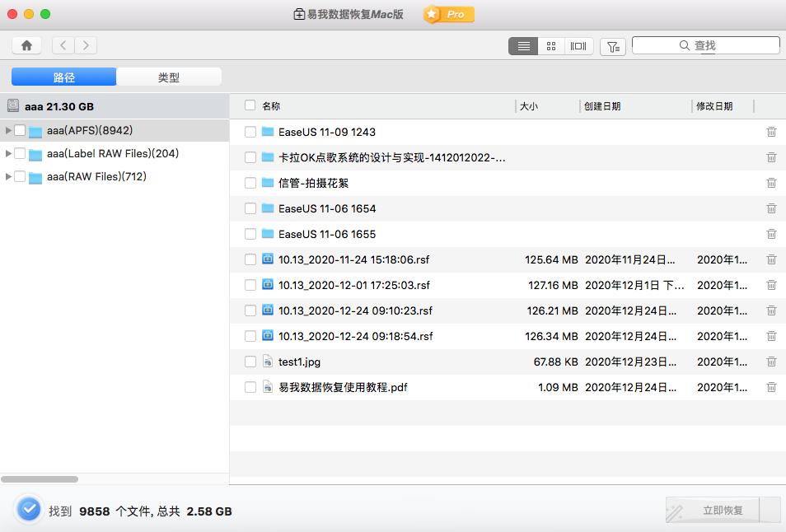Screen dimensions: 786x532
Task: Expand the aaa(APFS)(8942) tree node
Action: [8, 129]
